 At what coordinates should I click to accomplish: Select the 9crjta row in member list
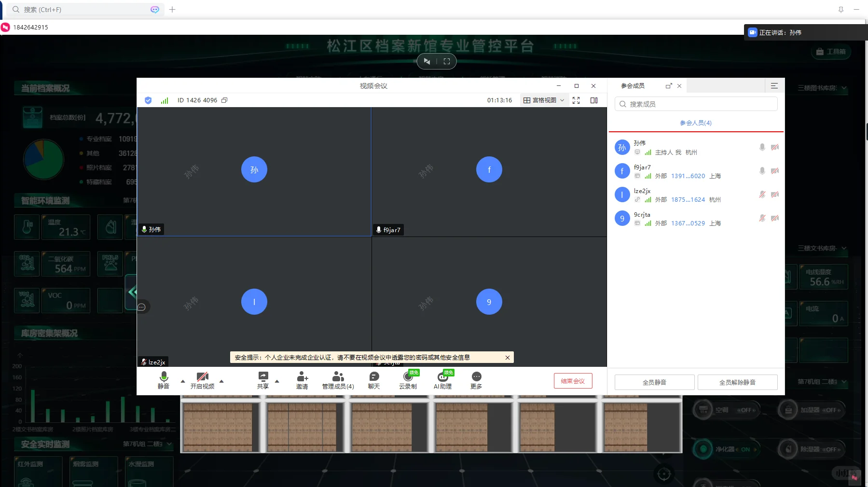point(696,219)
